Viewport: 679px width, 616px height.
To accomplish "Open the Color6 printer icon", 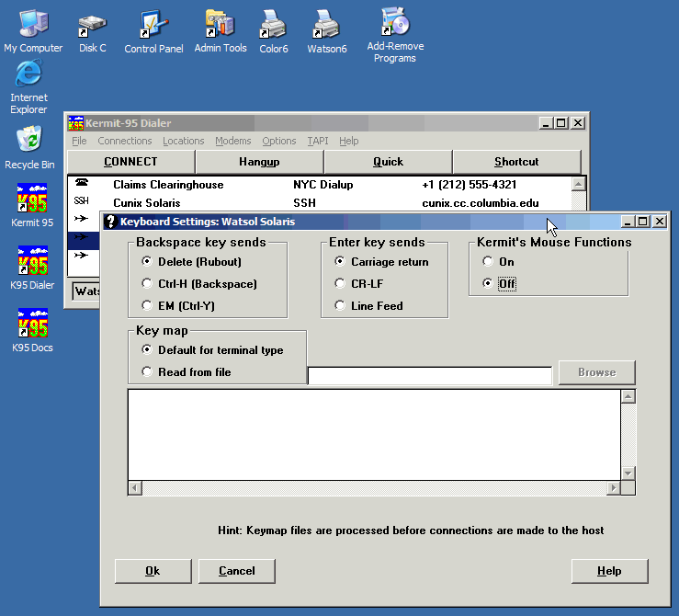I will point(272,25).
